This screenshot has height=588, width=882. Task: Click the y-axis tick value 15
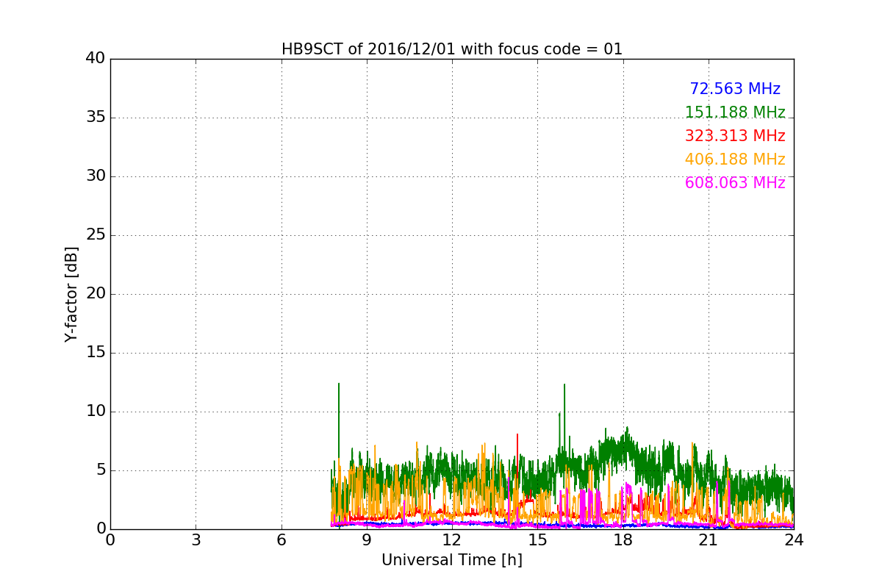coord(96,353)
